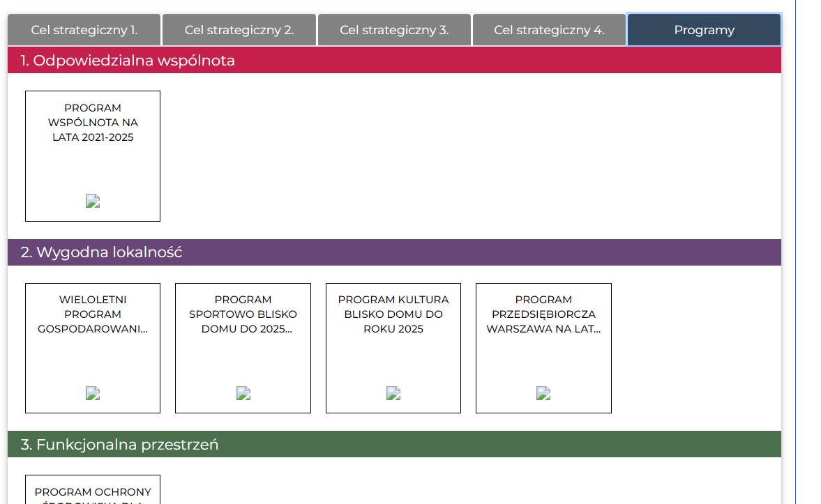821x504 pixels.
Task: Open the Cel strategiczny 2. tab
Action: pos(239,30)
